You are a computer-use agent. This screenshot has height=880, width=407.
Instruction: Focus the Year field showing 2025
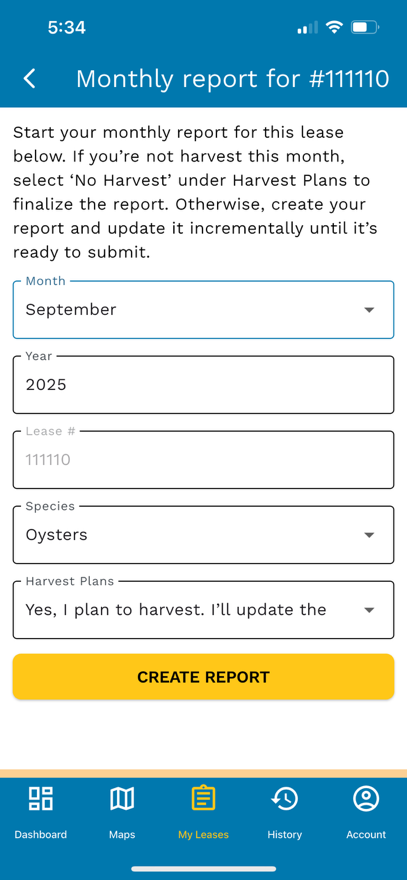pyautogui.click(x=203, y=384)
